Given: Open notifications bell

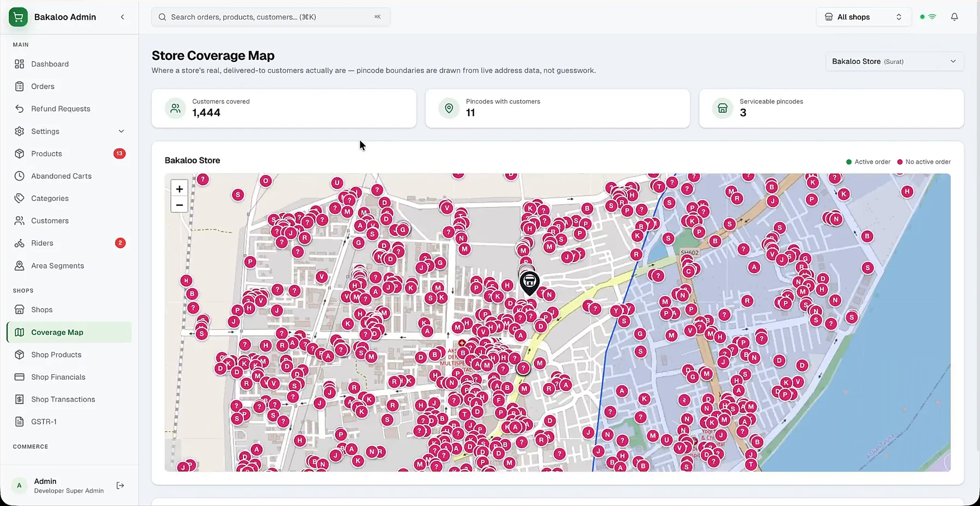Looking at the screenshot, I should pos(954,17).
